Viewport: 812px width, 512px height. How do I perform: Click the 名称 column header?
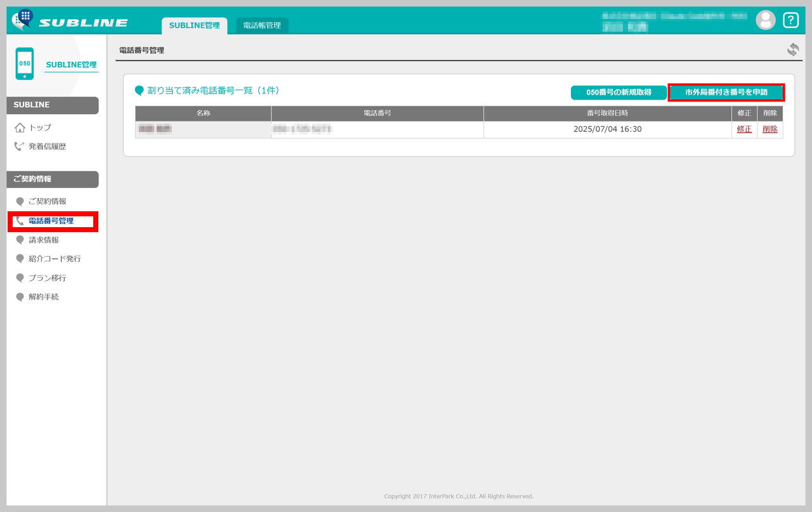click(x=203, y=113)
